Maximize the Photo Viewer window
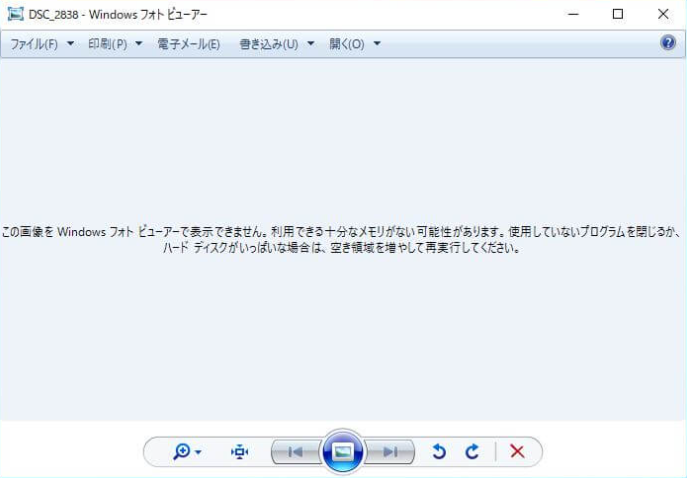Screen dimensions: 687x478 click(x=618, y=14)
